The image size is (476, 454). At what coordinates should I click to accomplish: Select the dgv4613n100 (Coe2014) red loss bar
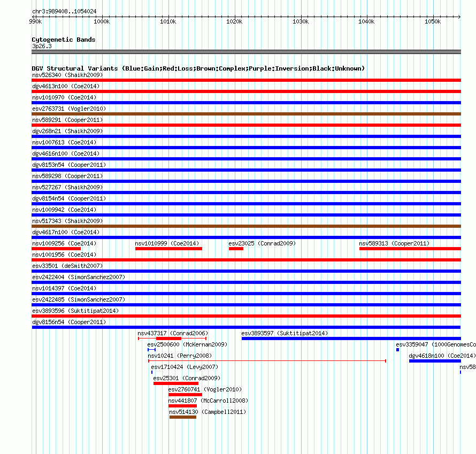246,91
